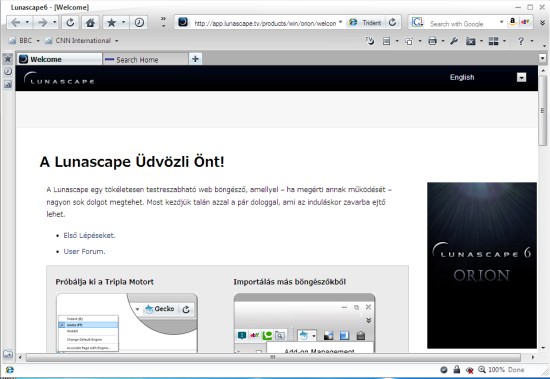
Task: Search with the Amazon icon
Action: click(x=512, y=22)
